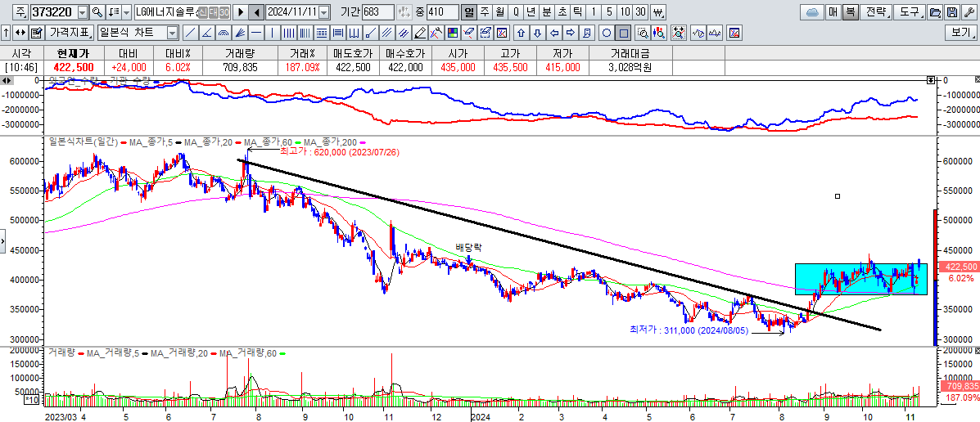980x422 pixels.
Task: Click the stock search magnifier icon
Action: coord(97,12)
